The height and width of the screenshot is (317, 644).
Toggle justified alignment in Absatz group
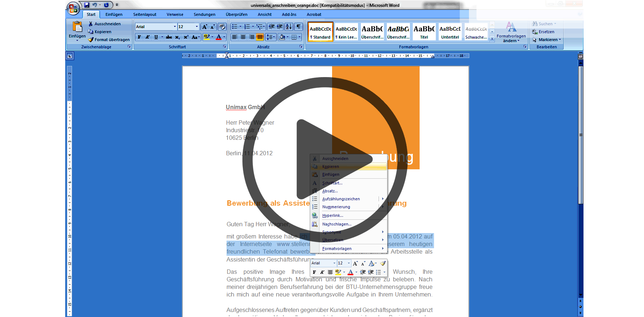pyautogui.click(x=260, y=37)
